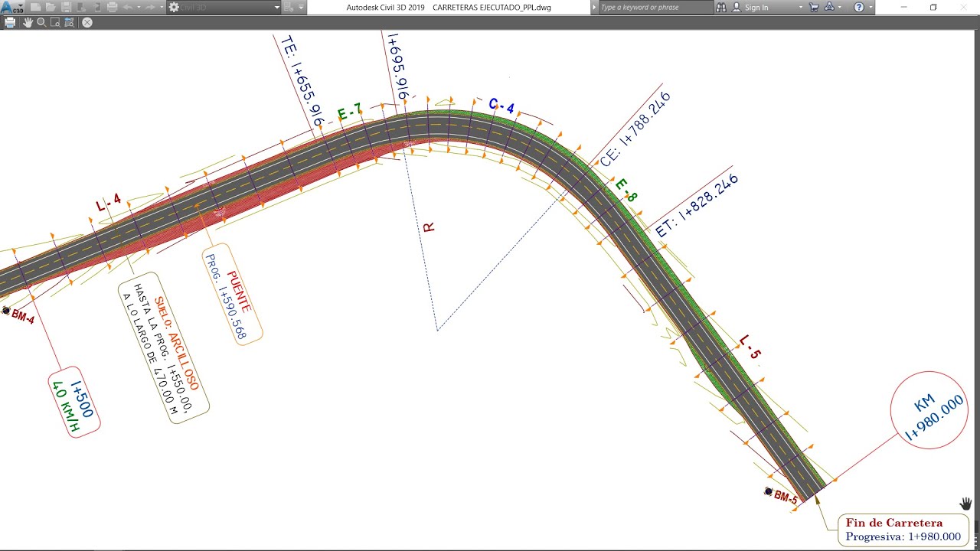Click the Plot printer icon in title bar

(112, 7)
